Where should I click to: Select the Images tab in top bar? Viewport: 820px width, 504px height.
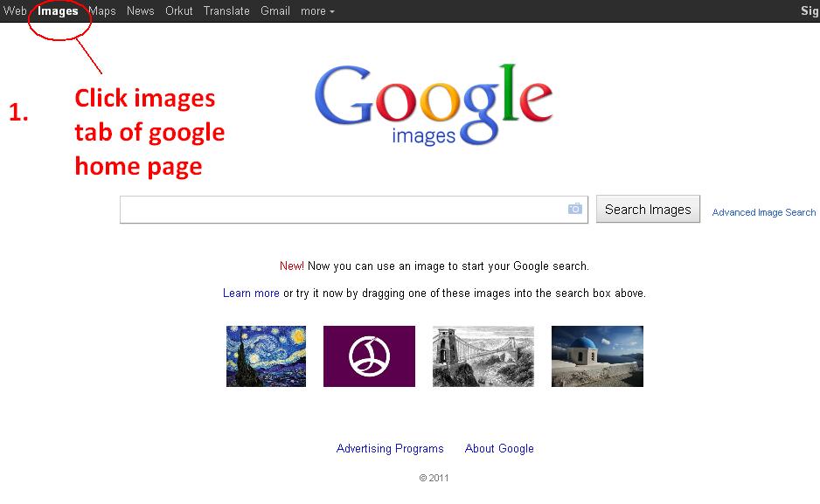[58, 10]
